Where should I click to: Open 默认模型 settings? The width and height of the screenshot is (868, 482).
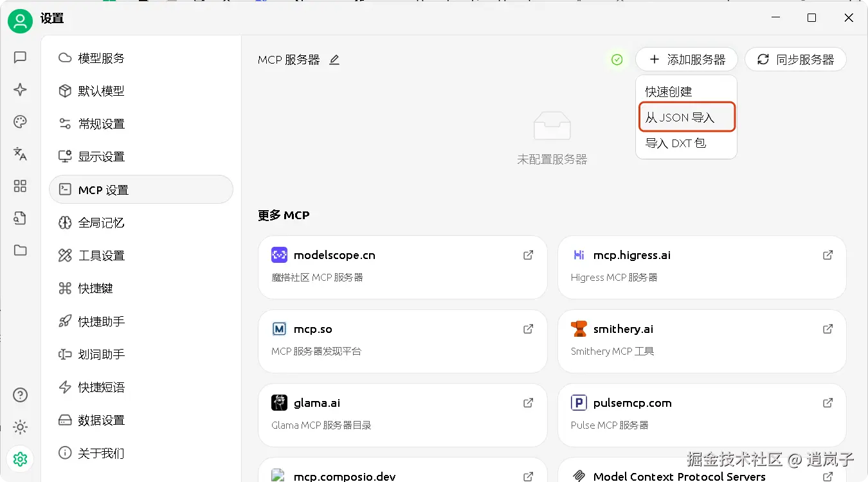[x=141, y=91]
